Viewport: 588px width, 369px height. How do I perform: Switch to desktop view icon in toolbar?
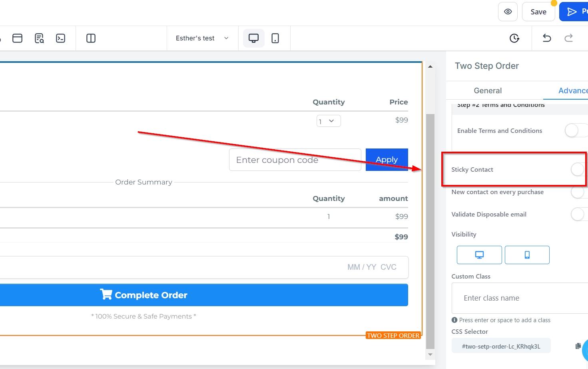tap(253, 38)
